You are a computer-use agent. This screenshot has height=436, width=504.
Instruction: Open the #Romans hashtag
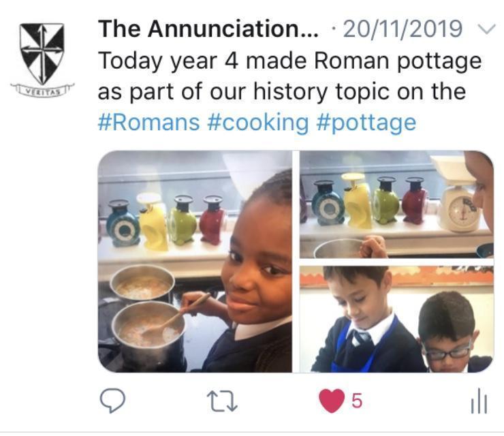click(x=149, y=123)
